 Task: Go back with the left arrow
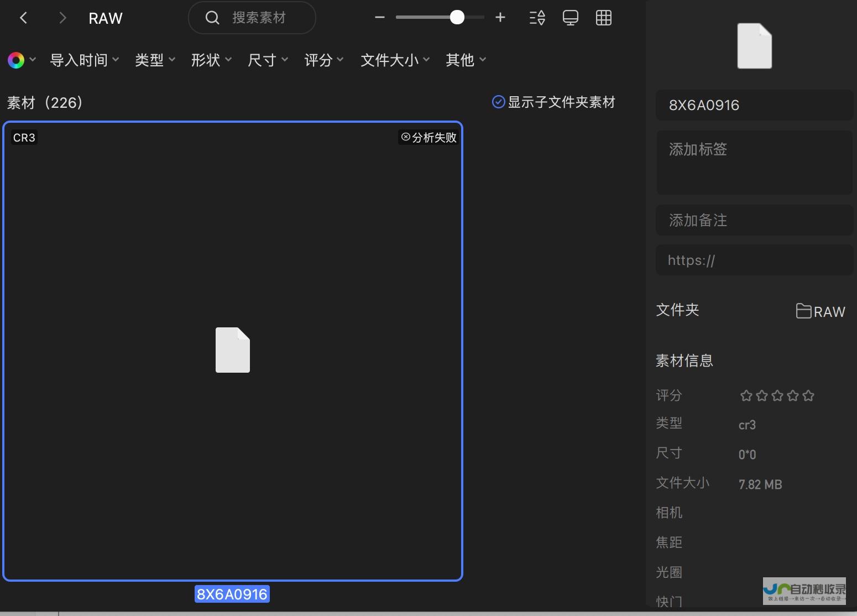click(x=23, y=18)
